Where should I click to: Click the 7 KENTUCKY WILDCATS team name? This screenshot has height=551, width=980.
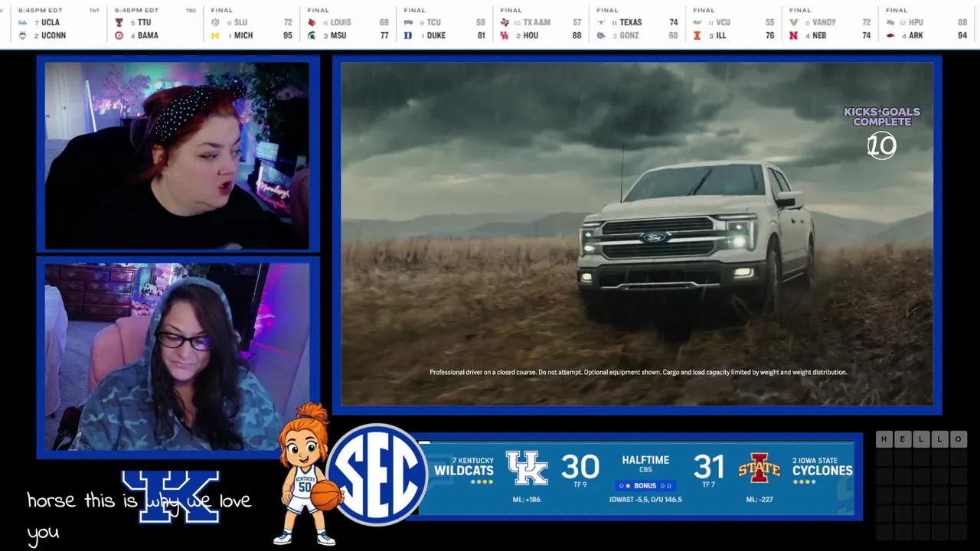pyautogui.click(x=464, y=466)
